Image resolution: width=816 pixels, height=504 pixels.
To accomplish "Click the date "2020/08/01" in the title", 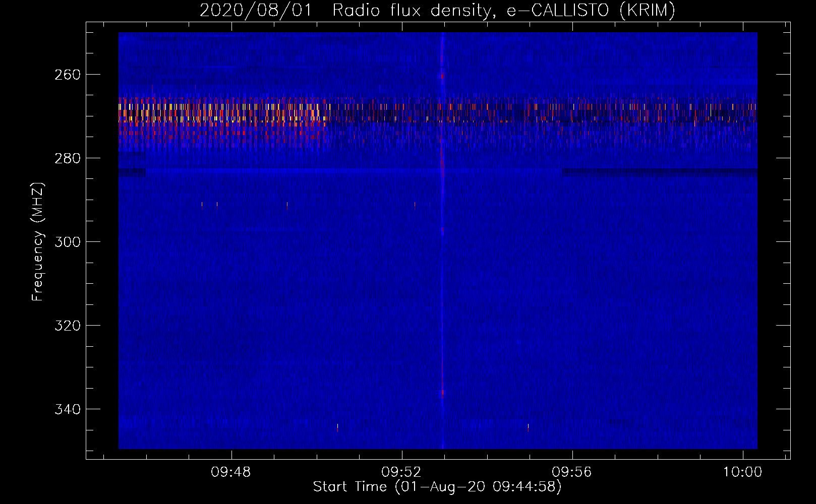I will tap(256, 11).
